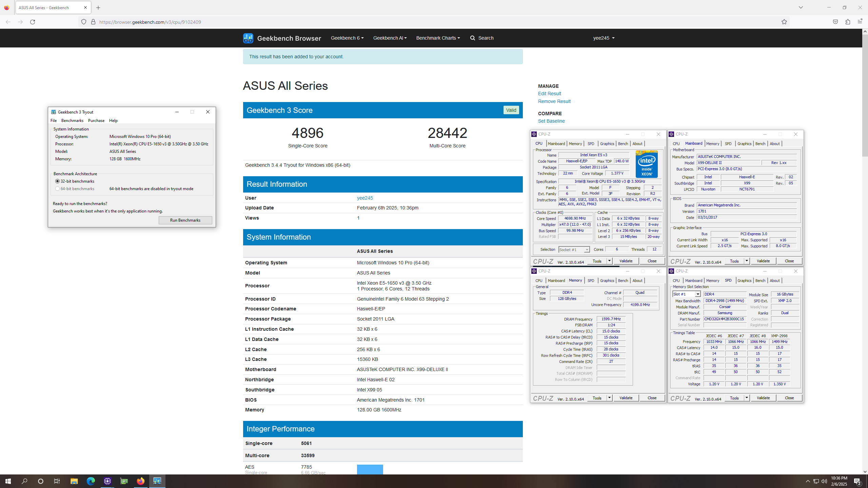The image size is (868, 488).
Task: Click the 4896 Single-Core Score value
Action: pos(308,133)
